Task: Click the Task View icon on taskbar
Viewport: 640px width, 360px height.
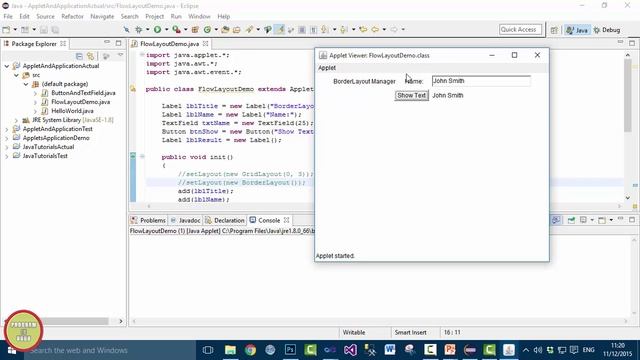Action: coord(208,350)
